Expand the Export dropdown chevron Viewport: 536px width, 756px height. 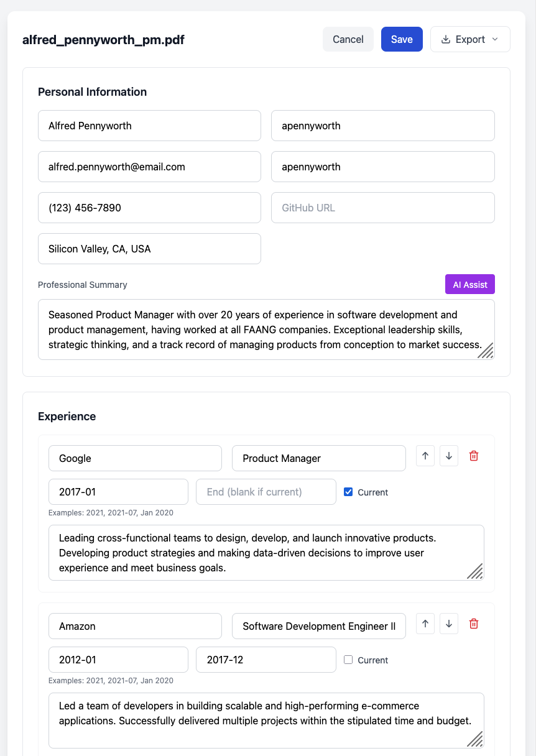point(495,39)
